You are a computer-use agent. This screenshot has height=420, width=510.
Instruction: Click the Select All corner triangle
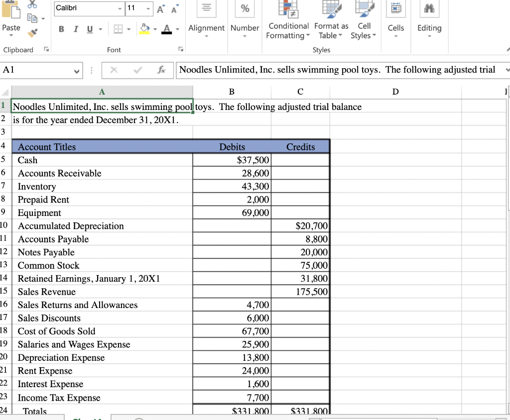coord(5,93)
